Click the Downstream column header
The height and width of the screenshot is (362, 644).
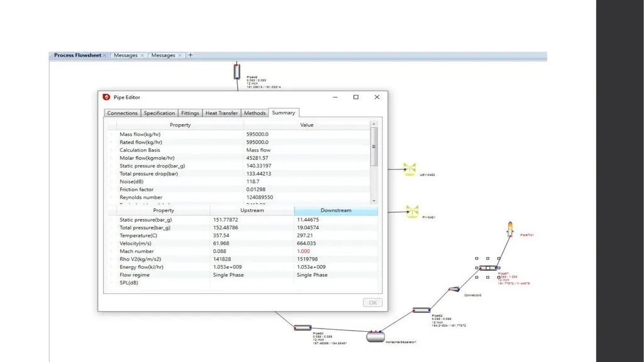point(336,210)
